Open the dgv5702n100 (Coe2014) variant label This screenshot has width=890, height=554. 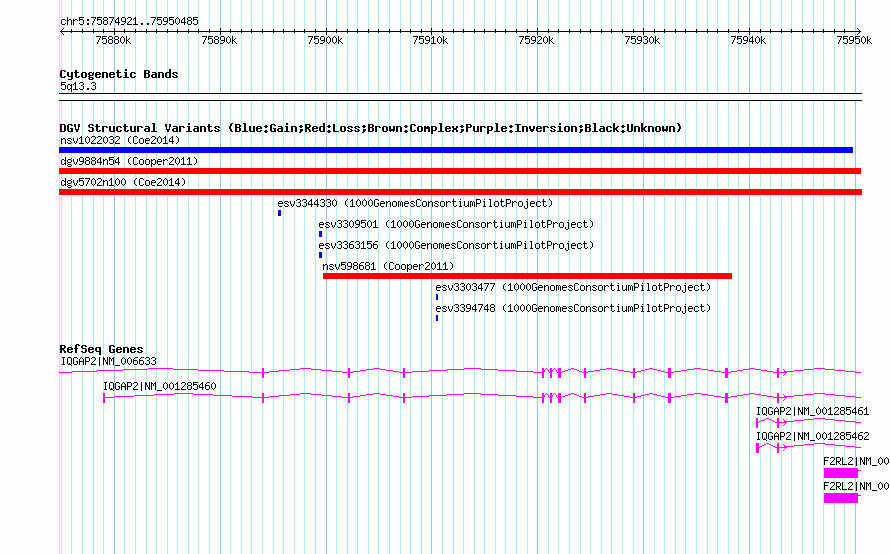coord(123,182)
